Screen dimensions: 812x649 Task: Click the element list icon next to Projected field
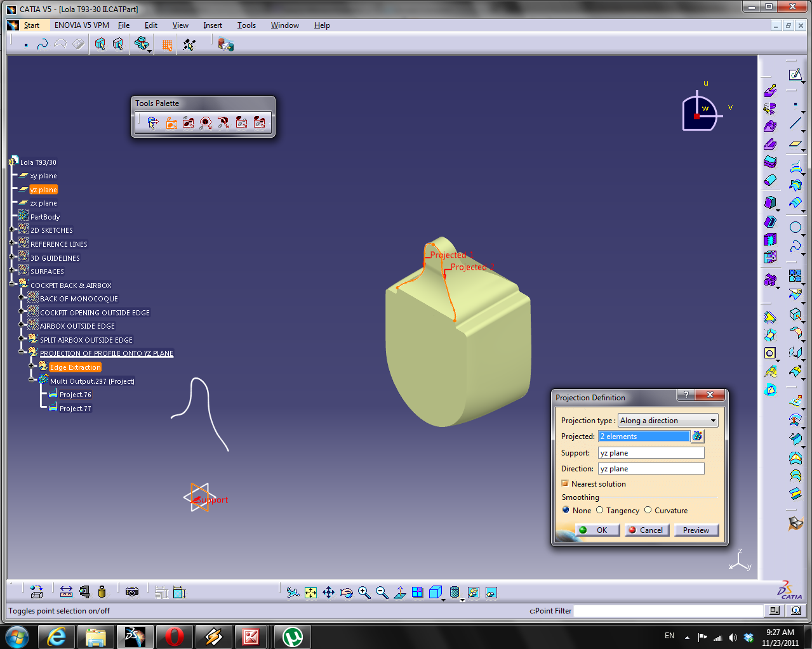[x=697, y=436]
